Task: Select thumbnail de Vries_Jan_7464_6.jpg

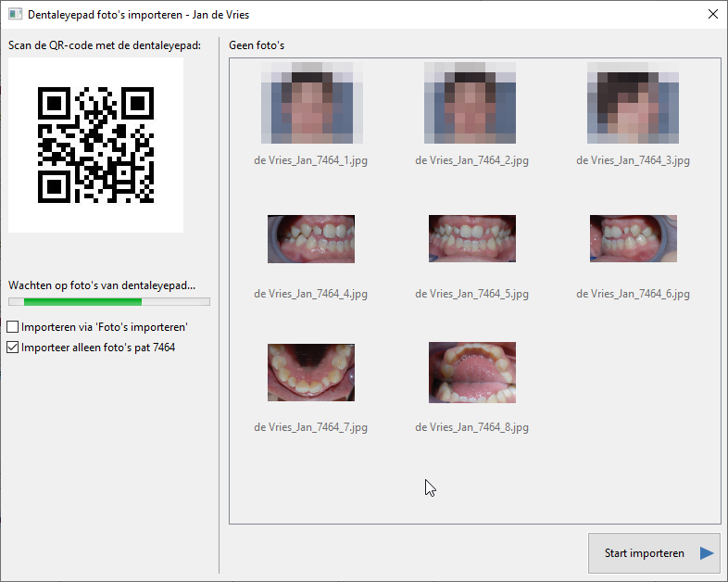Action: point(634,238)
